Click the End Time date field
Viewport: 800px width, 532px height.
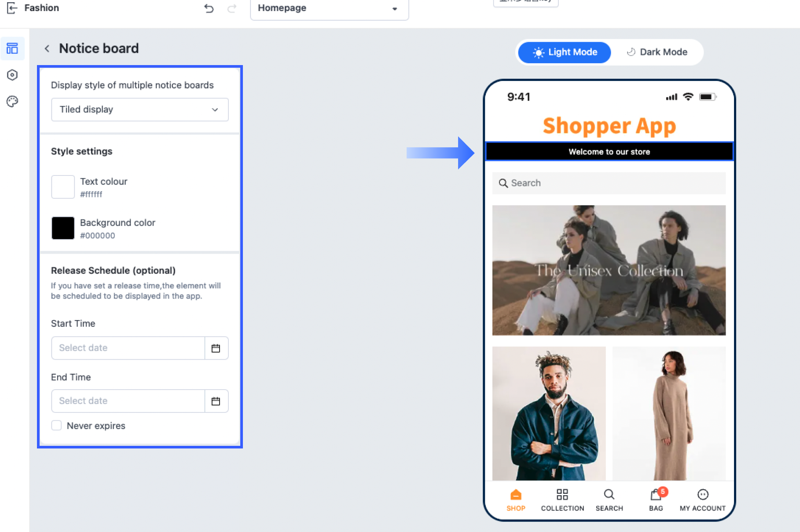pos(128,401)
